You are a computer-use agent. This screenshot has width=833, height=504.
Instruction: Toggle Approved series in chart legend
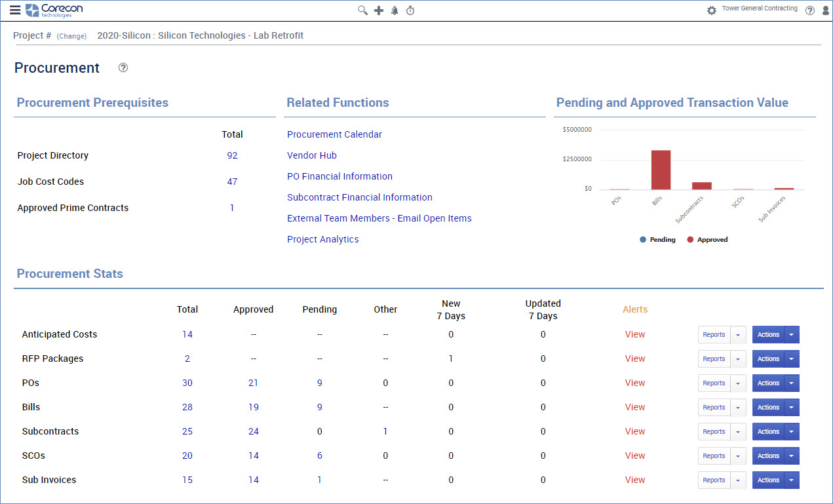(707, 240)
